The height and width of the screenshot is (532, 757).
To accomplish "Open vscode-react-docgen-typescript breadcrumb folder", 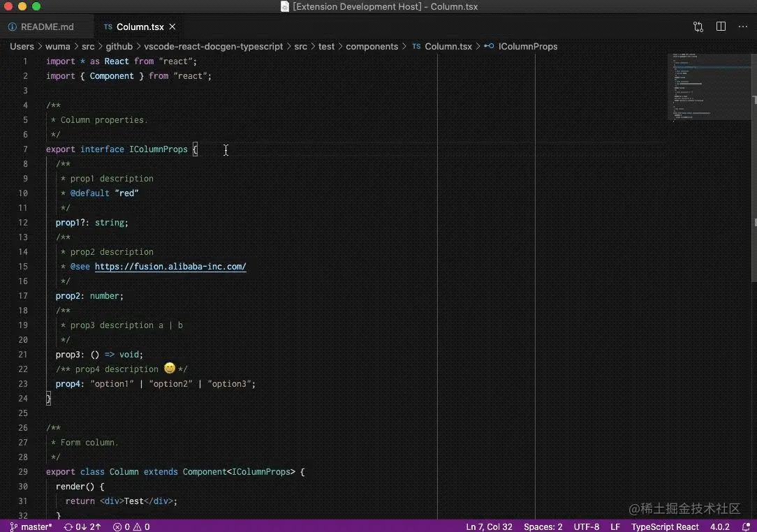I will tap(214, 46).
